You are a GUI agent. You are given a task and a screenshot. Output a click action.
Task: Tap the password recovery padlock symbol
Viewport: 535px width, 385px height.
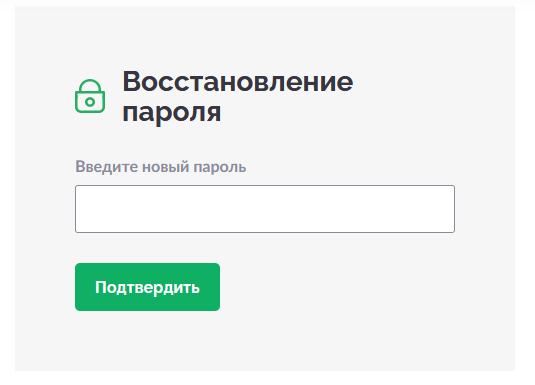click(90, 96)
